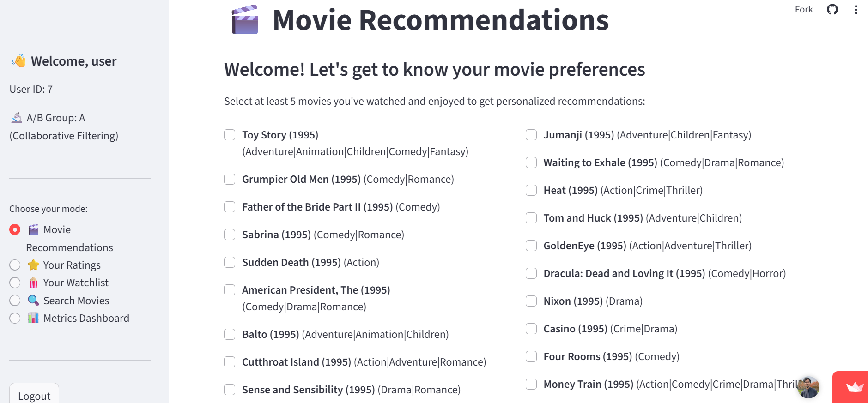868x403 pixels.
Task: Tick the Heat (1995) checkbox
Action: click(531, 190)
